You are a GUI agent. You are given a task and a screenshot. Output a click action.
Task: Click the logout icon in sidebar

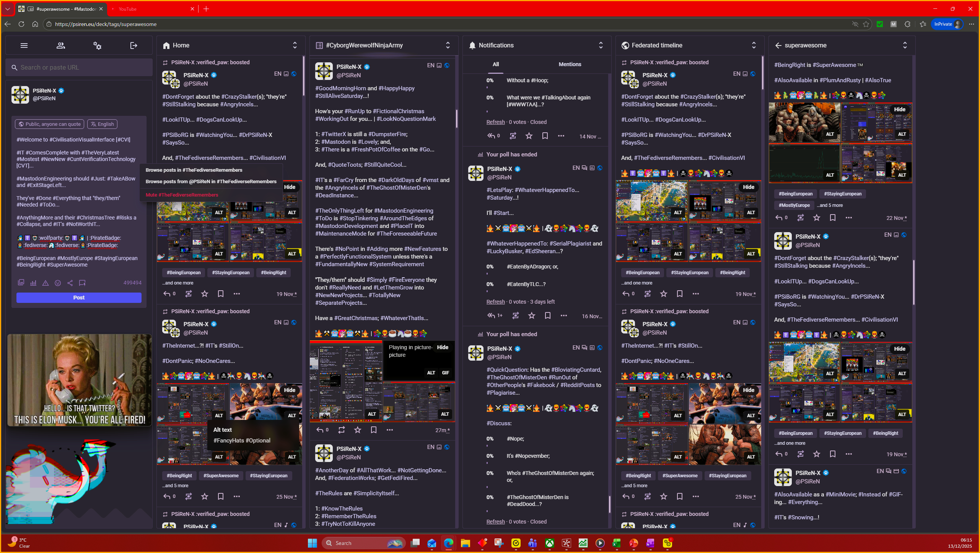tap(133, 46)
